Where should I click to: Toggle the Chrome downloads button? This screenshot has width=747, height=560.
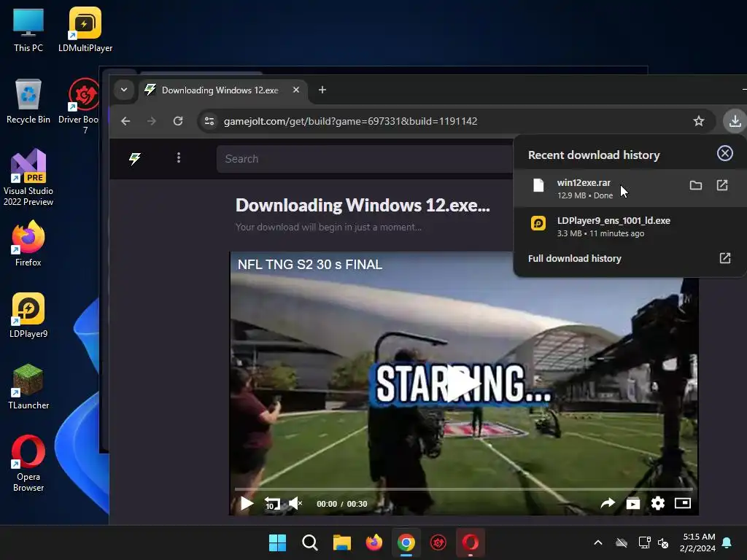coord(735,121)
